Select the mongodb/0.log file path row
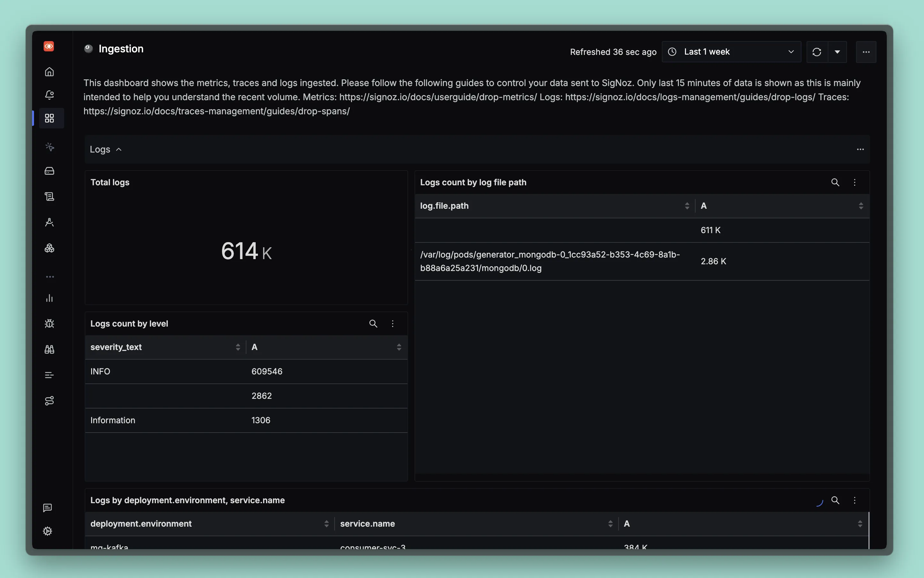Viewport: 924px width, 578px height. pos(642,261)
